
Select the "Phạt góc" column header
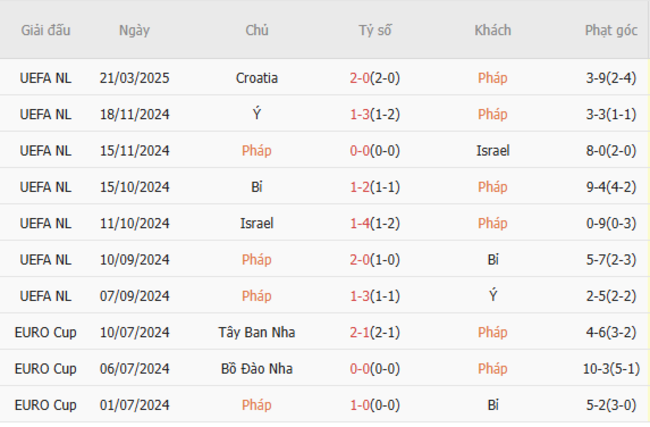pyautogui.click(x=611, y=30)
